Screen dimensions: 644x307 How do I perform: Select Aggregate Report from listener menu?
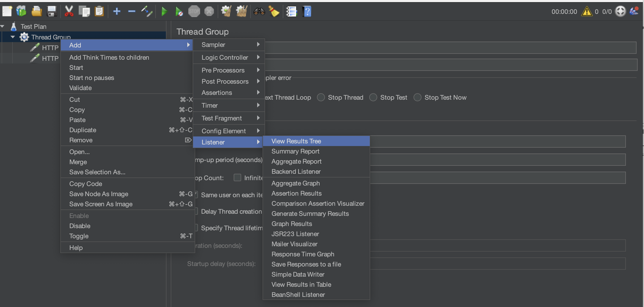tap(296, 161)
